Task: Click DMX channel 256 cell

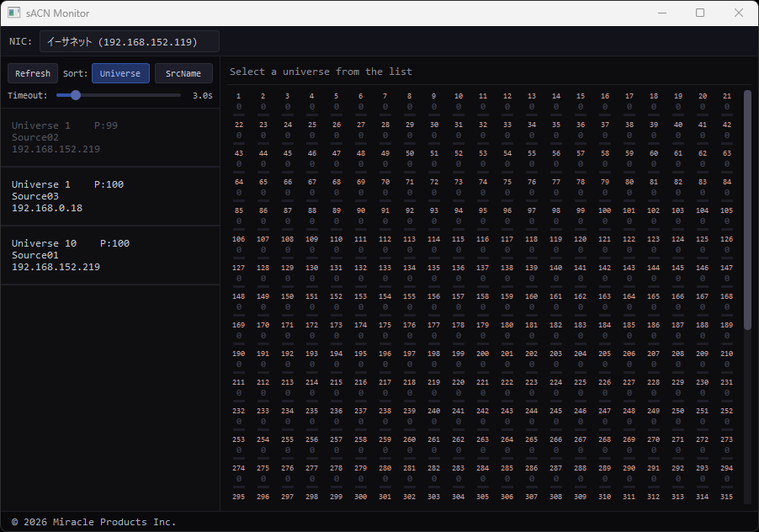Action: coord(312,445)
